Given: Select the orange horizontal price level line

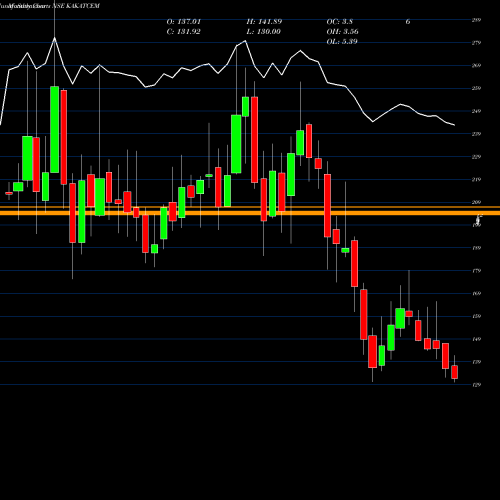Looking at the screenshot, I should (250, 213).
